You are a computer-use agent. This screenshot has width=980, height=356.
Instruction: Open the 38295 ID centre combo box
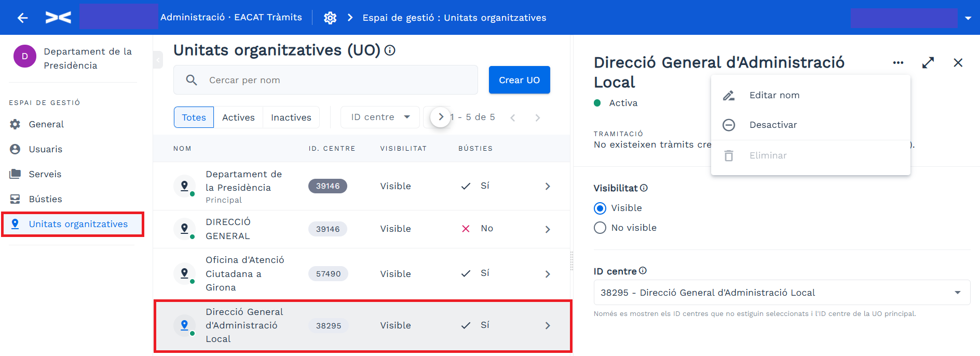point(782,293)
